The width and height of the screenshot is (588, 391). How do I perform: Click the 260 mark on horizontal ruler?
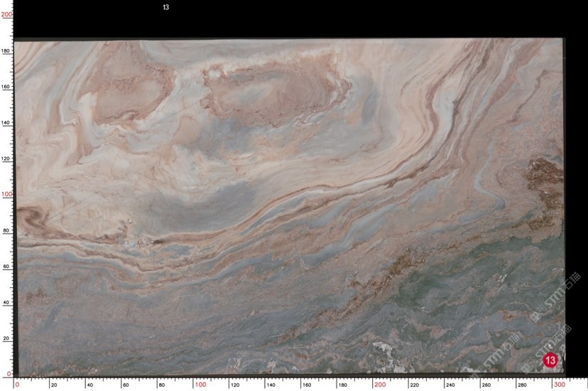tap(486, 385)
